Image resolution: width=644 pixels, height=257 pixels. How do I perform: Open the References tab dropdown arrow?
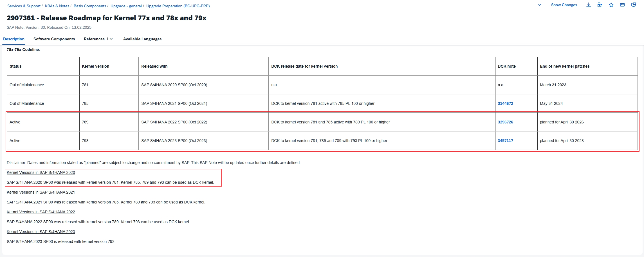111,39
